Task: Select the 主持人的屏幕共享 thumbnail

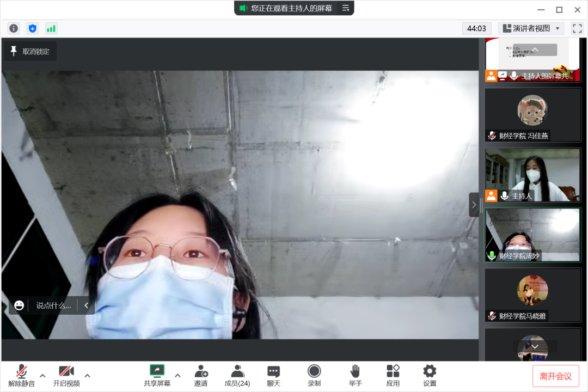Action: (532, 60)
